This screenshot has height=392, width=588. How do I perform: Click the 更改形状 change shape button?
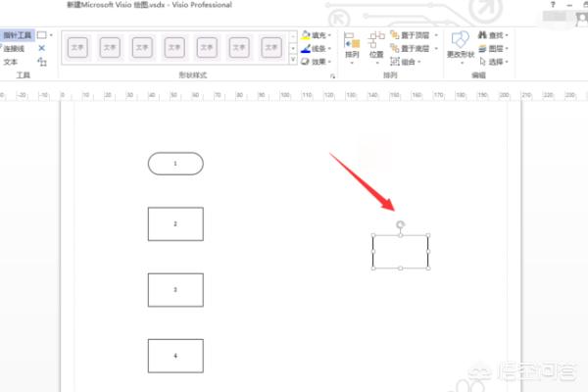point(461,48)
